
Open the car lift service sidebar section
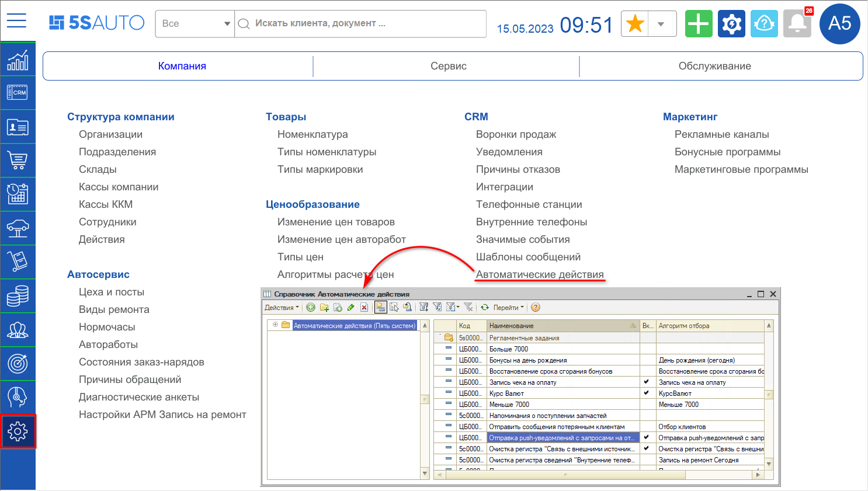18,228
